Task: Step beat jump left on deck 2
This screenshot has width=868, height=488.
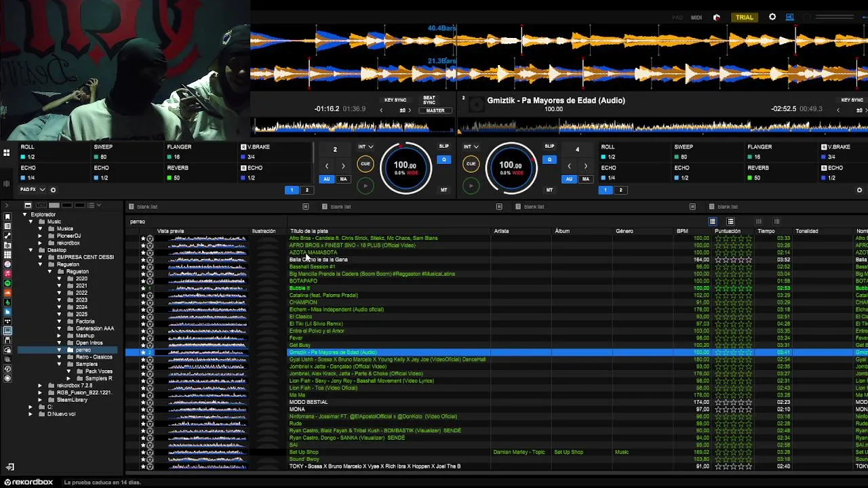Action: tap(326, 166)
